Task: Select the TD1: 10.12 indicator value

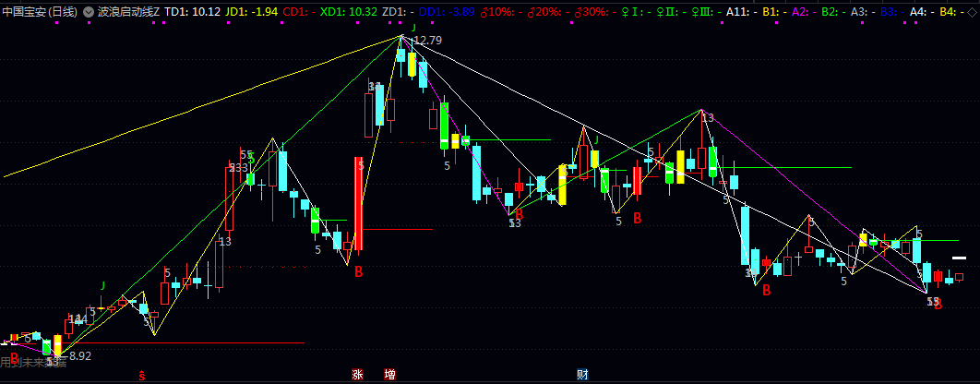Action: coord(192,11)
